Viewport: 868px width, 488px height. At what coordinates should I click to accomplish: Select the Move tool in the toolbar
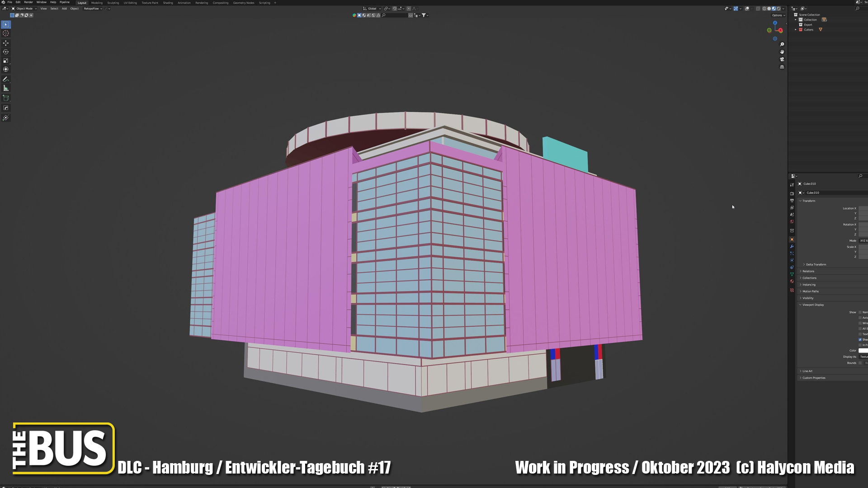(6, 43)
